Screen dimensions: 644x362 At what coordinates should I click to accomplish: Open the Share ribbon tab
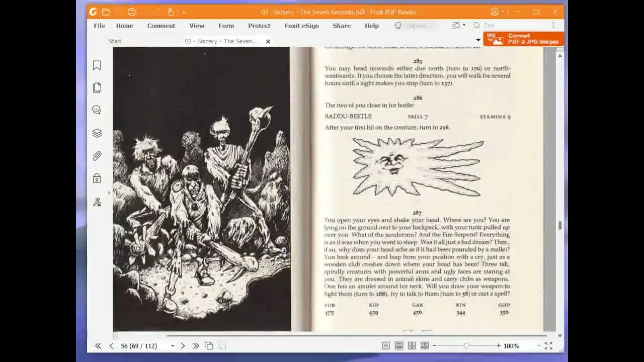pyautogui.click(x=342, y=26)
